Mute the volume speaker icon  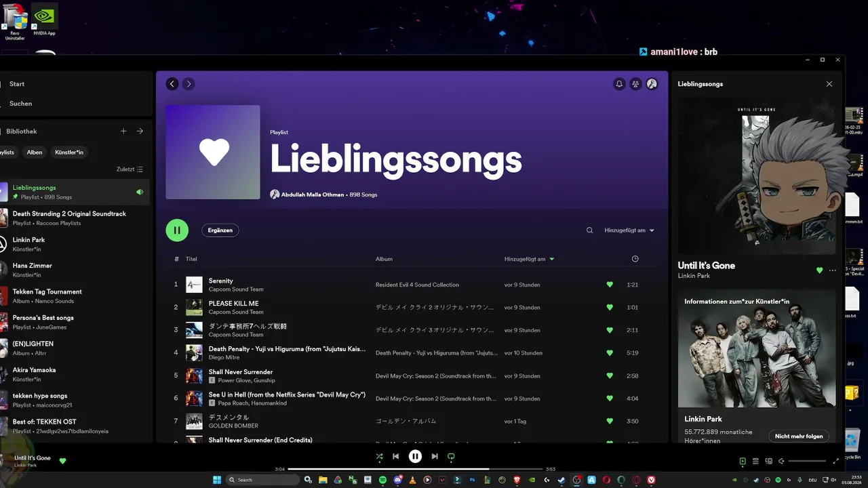coord(782,462)
